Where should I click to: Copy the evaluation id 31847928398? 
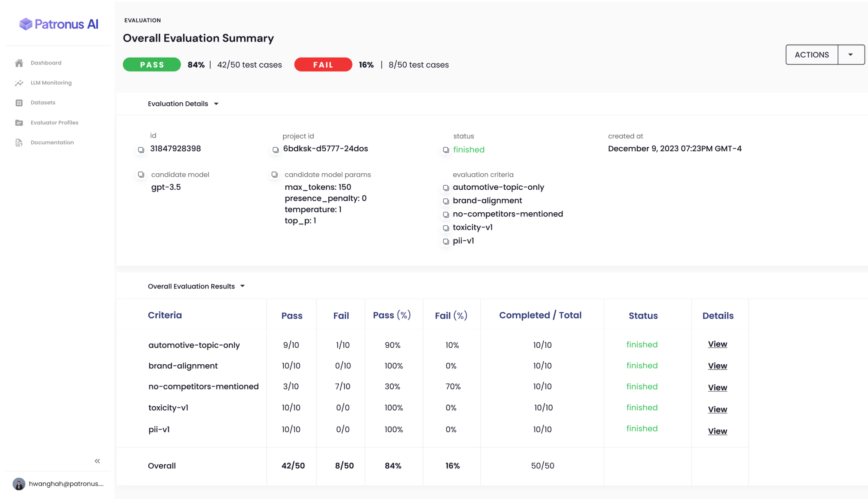tap(141, 150)
